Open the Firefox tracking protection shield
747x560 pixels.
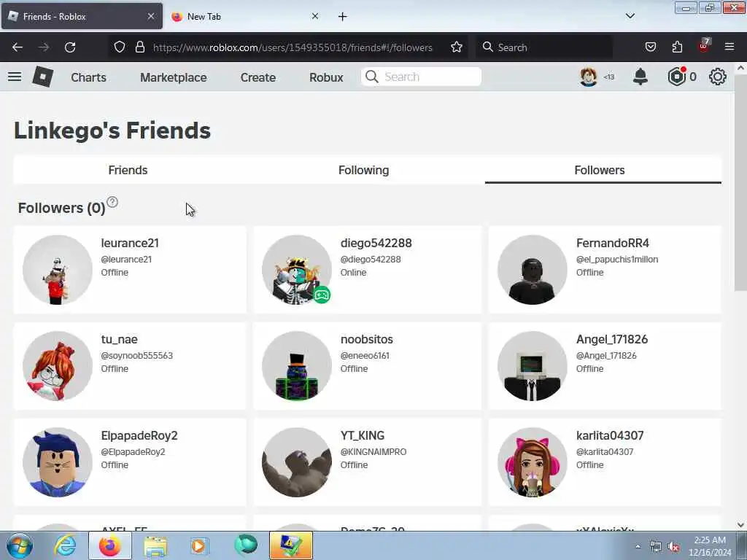tap(120, 47)
